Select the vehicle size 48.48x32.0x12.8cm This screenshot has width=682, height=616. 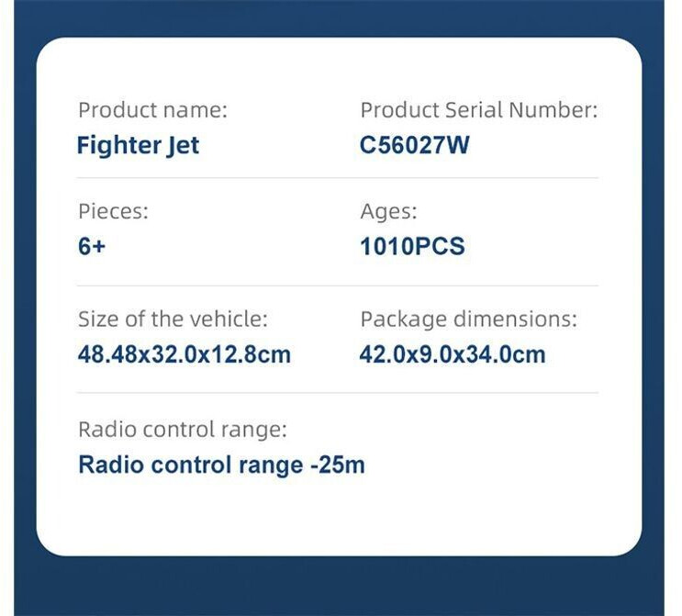click(184, 354)
